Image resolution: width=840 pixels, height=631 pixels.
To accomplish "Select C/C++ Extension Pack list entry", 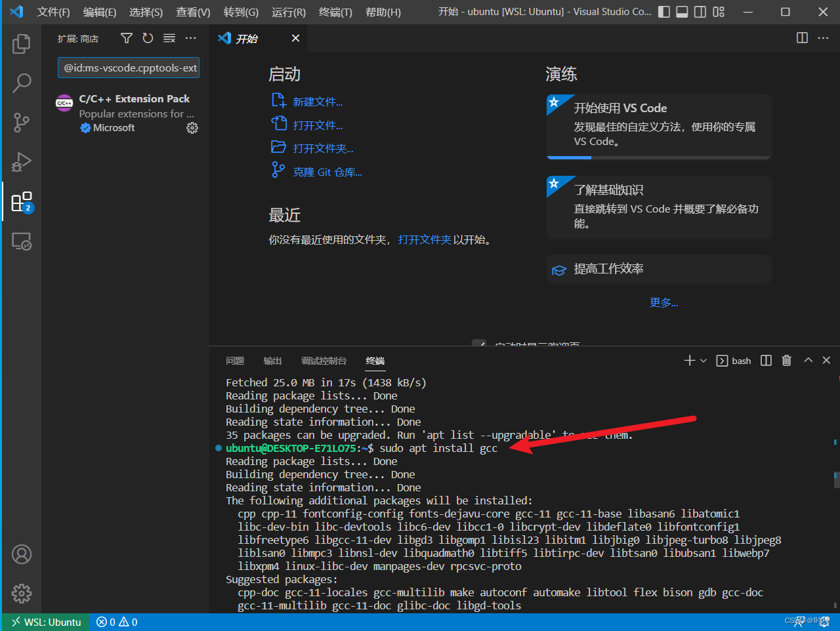I will coord(126,113).
